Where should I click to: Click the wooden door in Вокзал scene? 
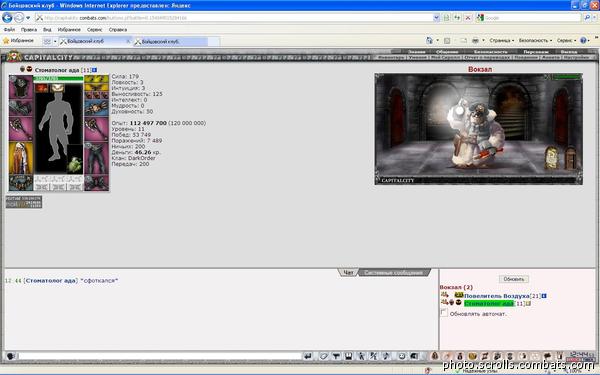570,158
